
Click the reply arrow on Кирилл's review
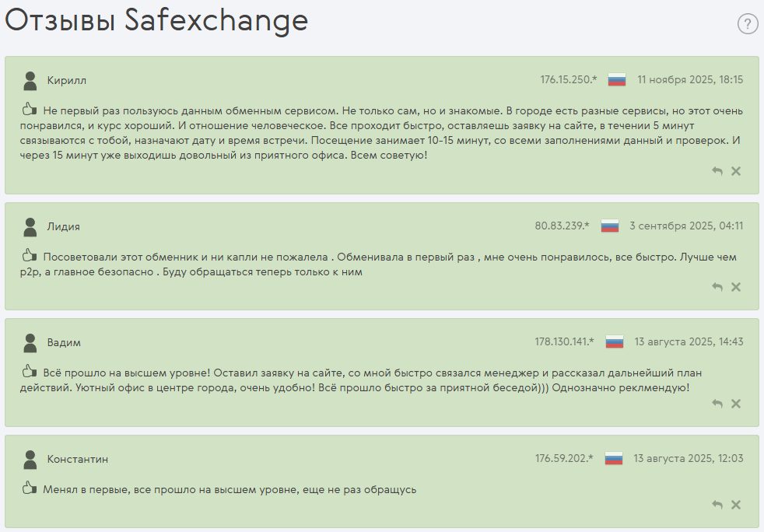(x=717, y=170)
